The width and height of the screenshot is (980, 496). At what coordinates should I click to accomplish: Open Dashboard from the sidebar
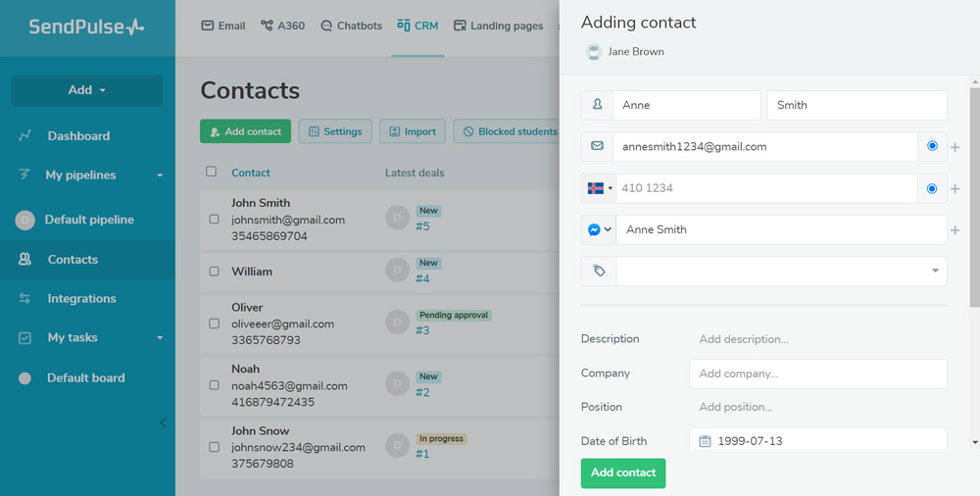(x=78, y=136)
